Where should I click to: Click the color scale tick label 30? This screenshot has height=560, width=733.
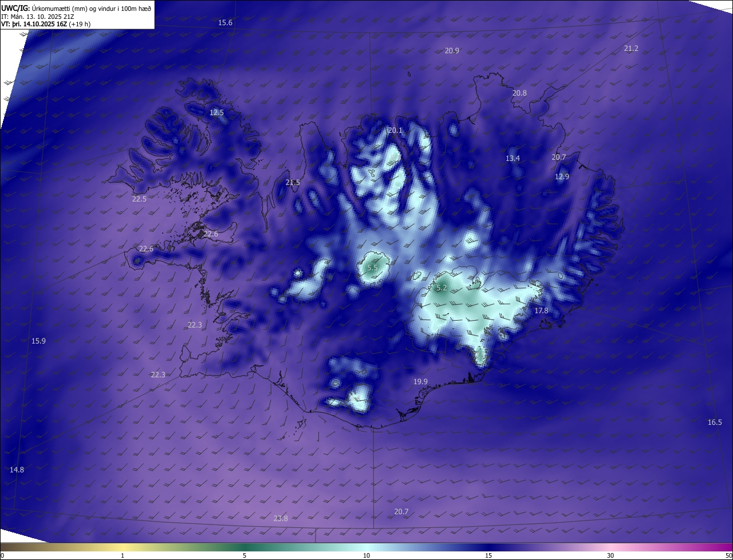[610, 555]
